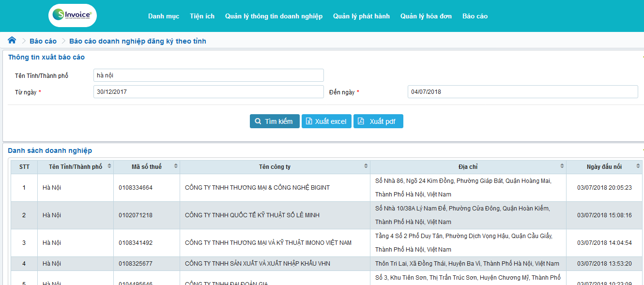Export report with Xuất excel button
644x285 pixels.
(x=326, y=121)
